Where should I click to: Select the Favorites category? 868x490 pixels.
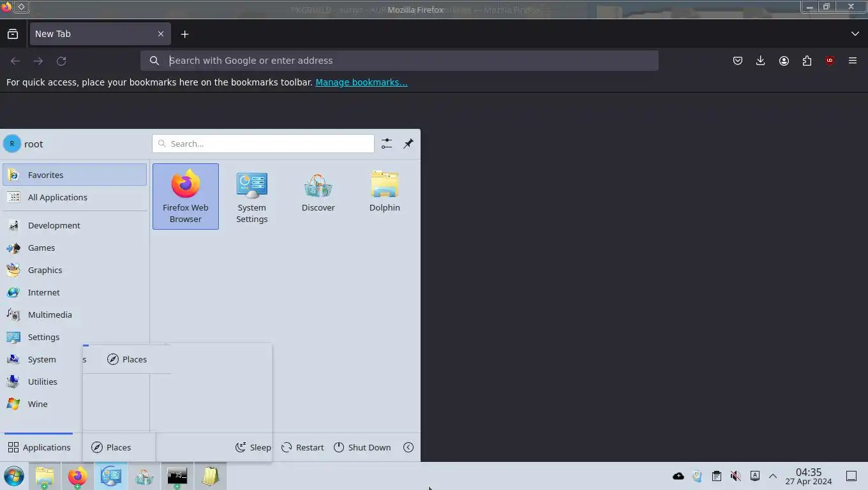pos(75,175)
